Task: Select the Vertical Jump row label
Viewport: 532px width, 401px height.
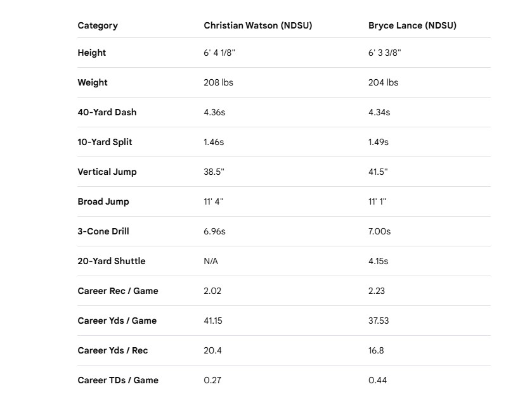Action: 107,172
